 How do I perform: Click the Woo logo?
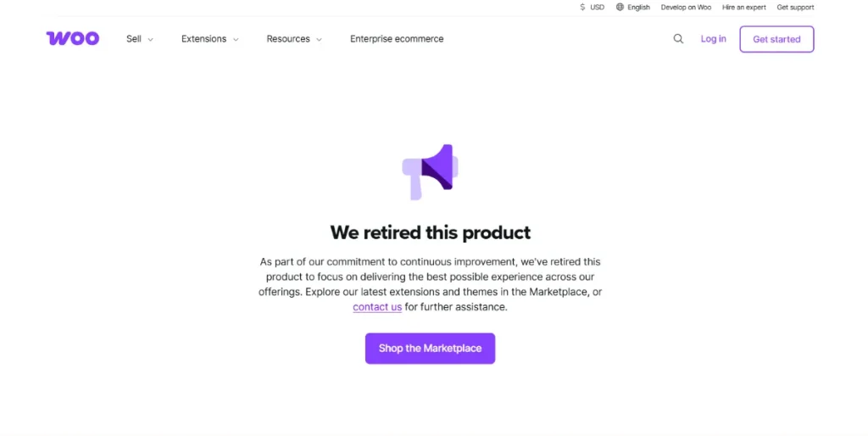coord(73,38)
